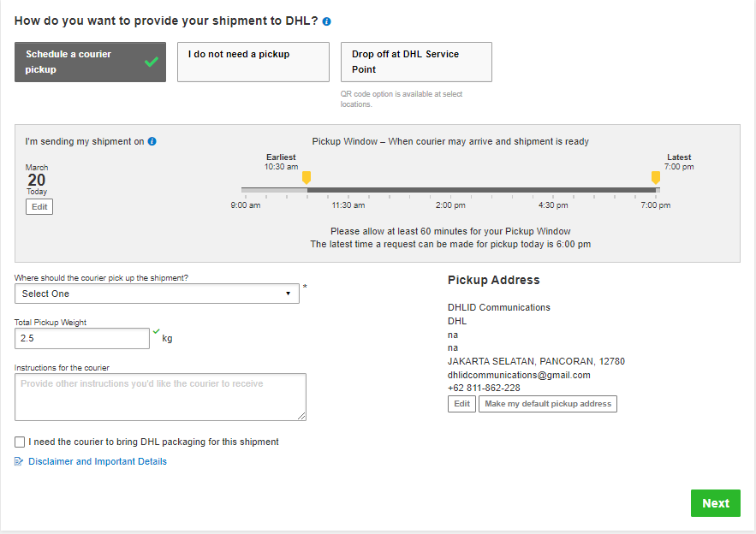
Task: Click the Latest 7:00 pm slider handle
Action: (x=655, y=176)
